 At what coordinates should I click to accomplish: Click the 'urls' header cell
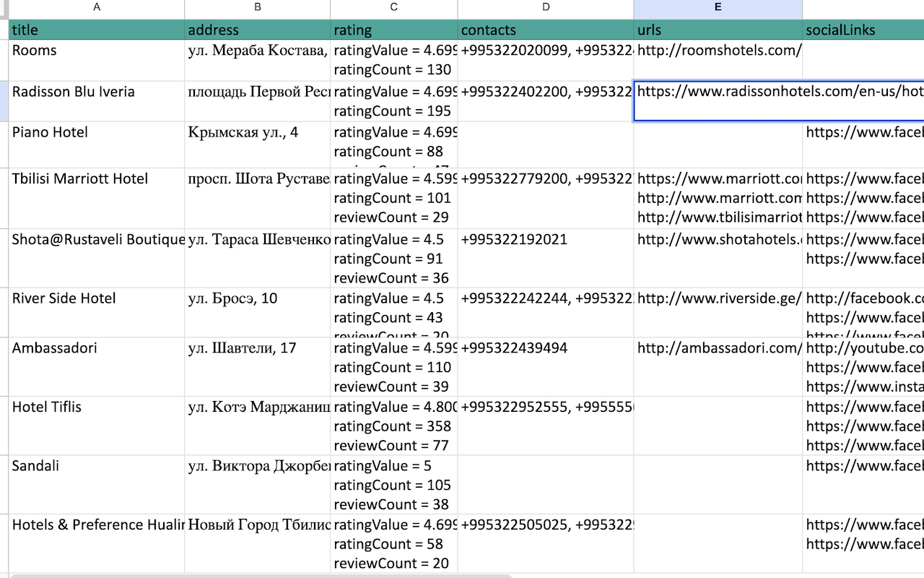point(718,30)
